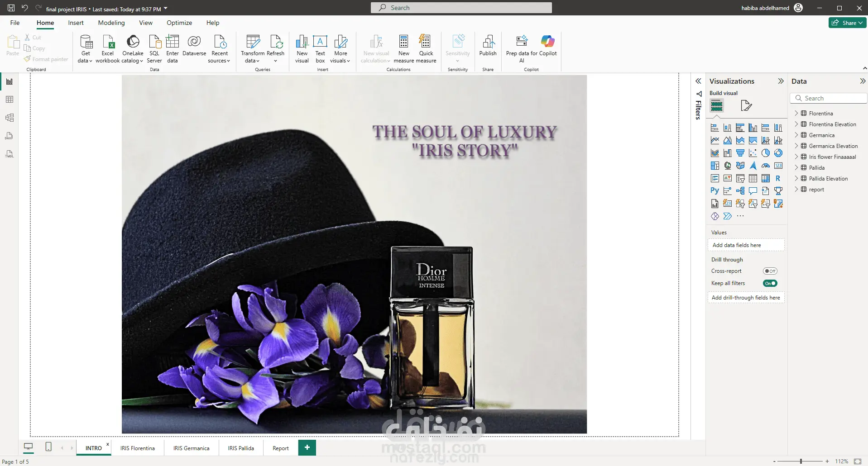Open Model view in left sidebar
868x466 pixels.
pos(9,118)
